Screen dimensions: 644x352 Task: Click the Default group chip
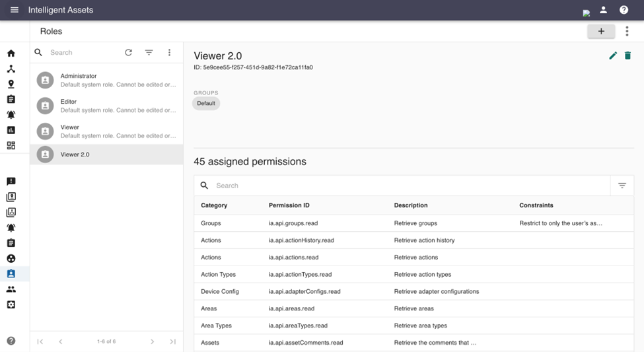206,104
